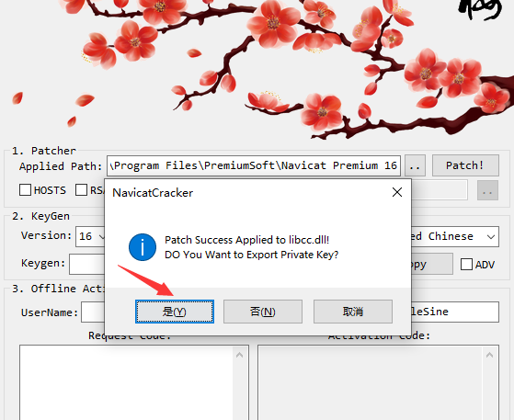Click Activation Code scrollbar up arrow

pyautogui.click(x=490, y=355)
